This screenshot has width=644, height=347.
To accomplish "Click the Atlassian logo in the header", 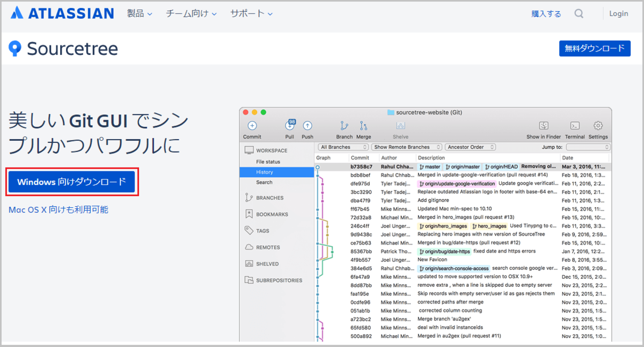I will coord(62,13).
